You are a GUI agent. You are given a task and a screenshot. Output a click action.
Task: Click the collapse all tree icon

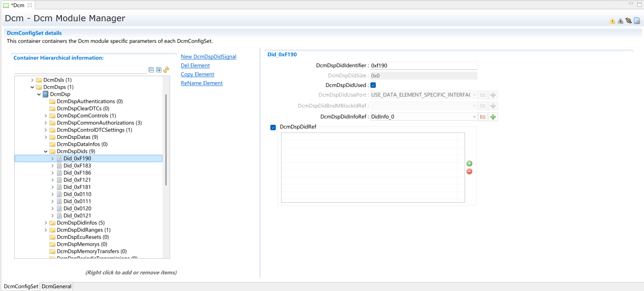tap(152, 70)
